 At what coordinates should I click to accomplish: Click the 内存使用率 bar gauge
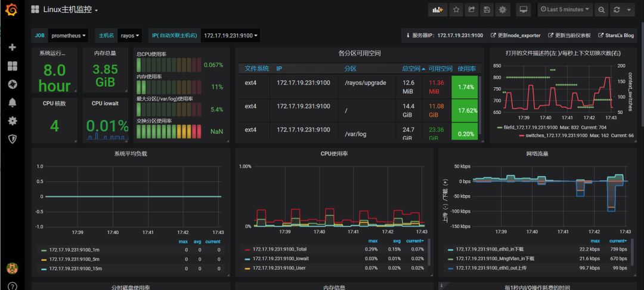tap(169, 87)
